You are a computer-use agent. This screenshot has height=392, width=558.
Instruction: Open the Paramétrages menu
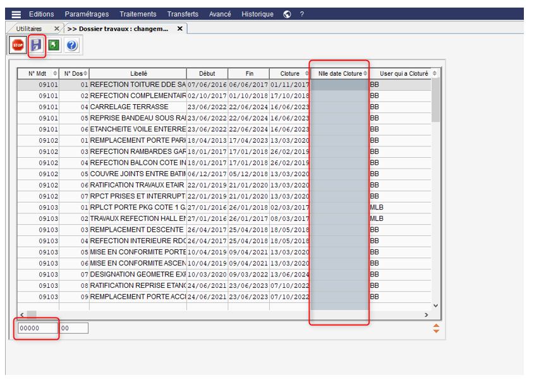[x=87, y=14]
